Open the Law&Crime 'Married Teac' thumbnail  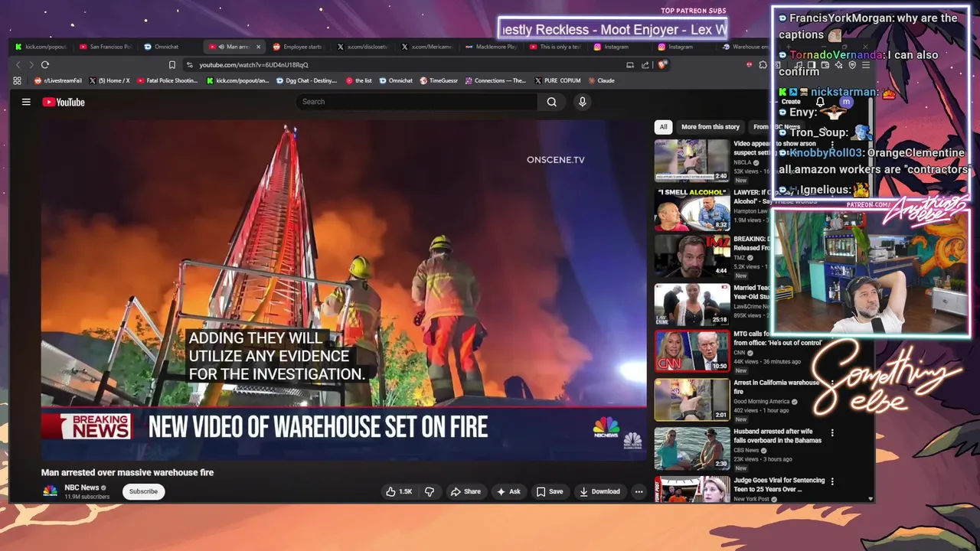[692, 305]
